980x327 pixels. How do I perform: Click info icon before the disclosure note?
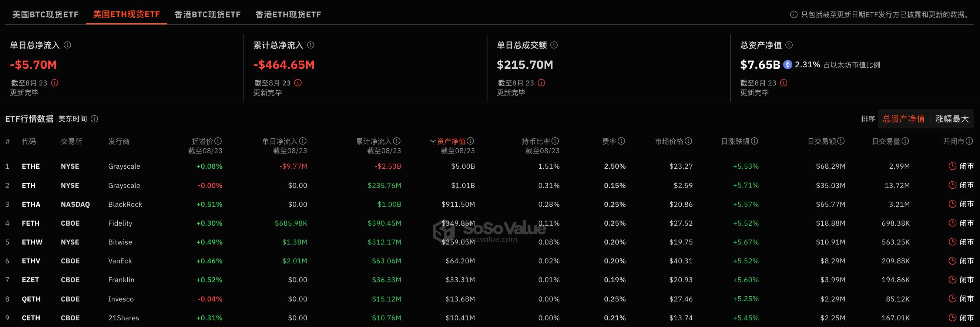click(794, 14)
